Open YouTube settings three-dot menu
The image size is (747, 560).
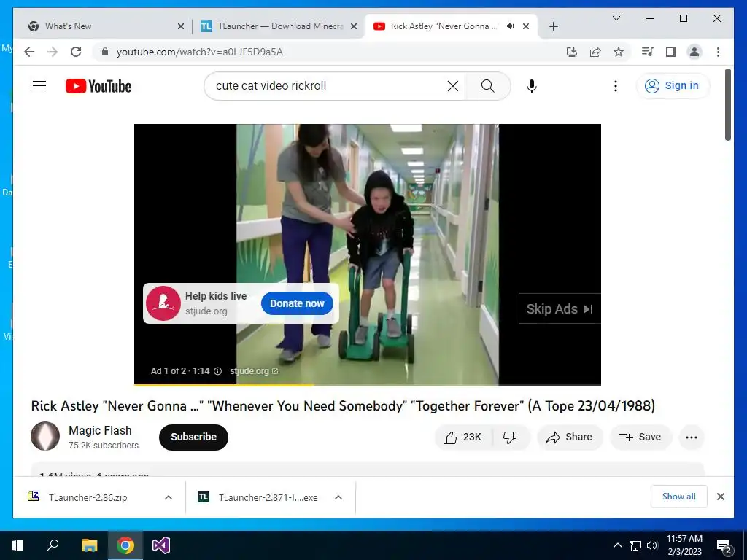pyautogui.click(x=616, y=86)
